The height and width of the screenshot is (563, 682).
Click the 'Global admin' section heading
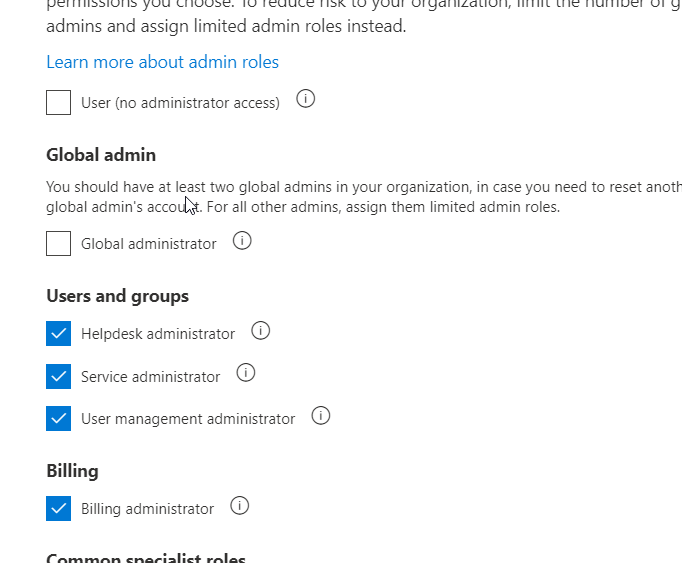coord(101,155)
